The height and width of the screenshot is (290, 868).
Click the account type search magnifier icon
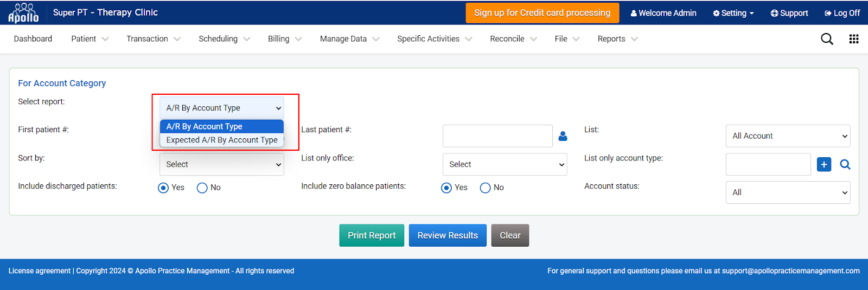(845, 164)
